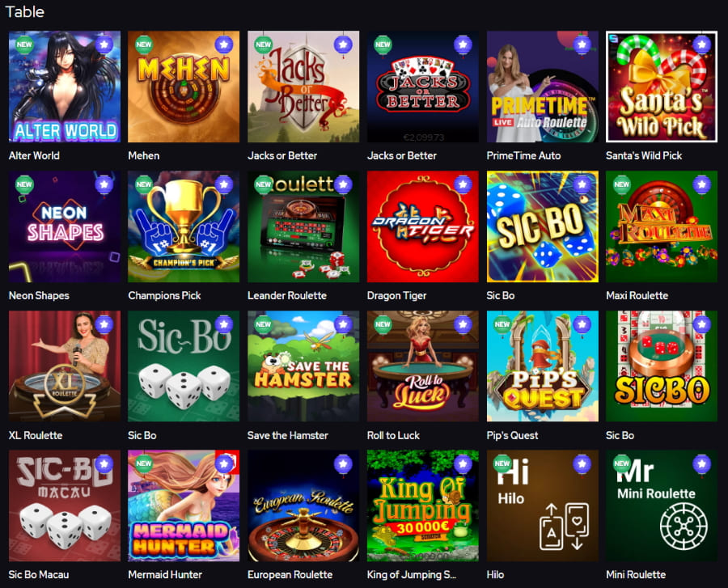
Task: Click the Pip's Quest title text
Action: [x=512, y=435]
